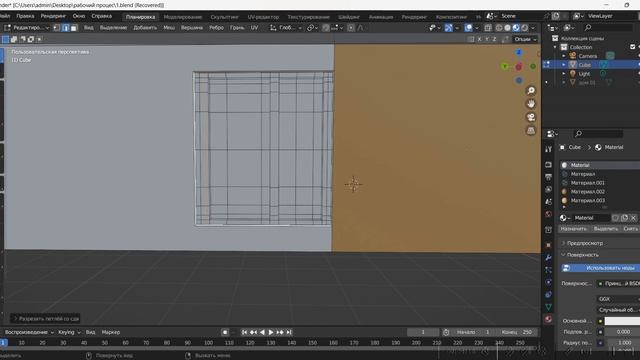Click the Назначить button
640x360 pixels.
pyautogui.click(x=573, y=229)
